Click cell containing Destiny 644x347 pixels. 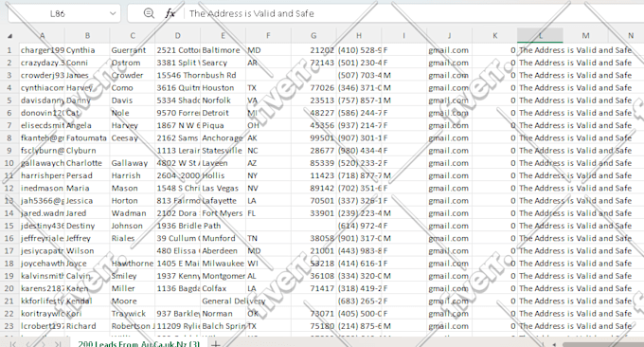pos(87,226)
